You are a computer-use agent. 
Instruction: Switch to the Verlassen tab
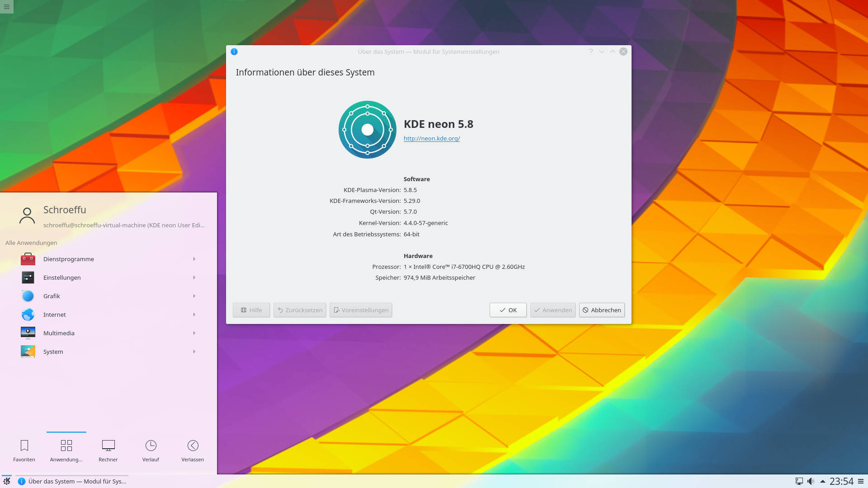point(193,451)
